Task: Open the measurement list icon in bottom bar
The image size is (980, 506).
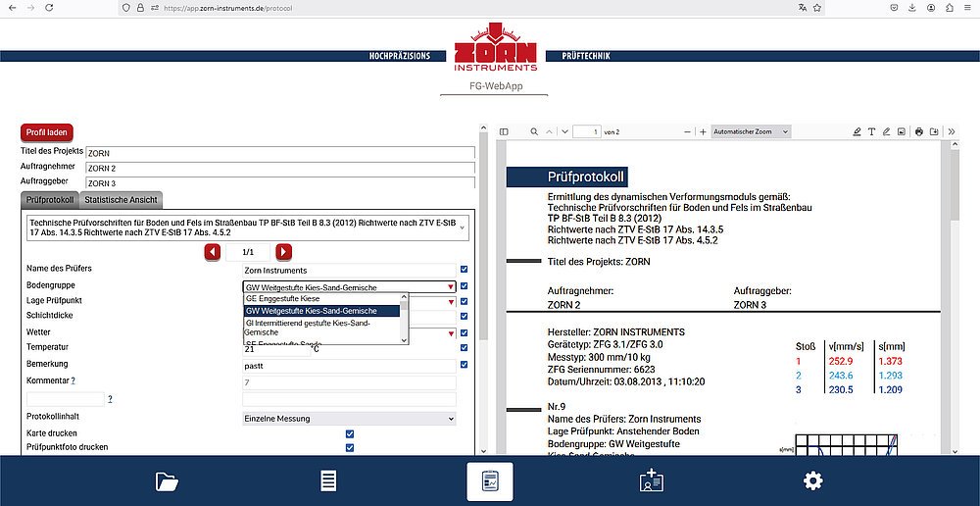Action: [328, 481]
